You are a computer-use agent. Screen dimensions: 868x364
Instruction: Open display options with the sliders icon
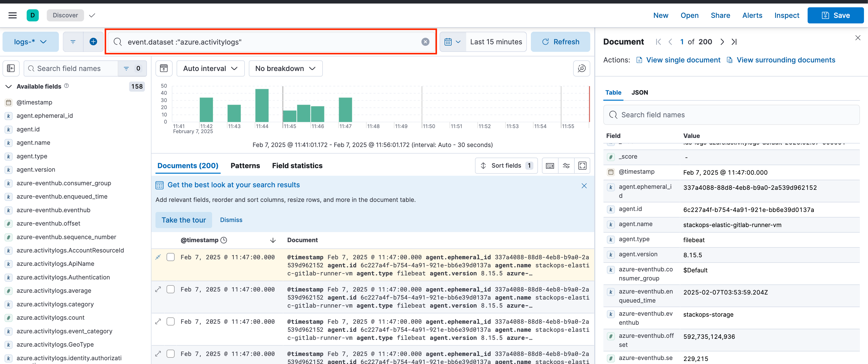pos(566,165)
